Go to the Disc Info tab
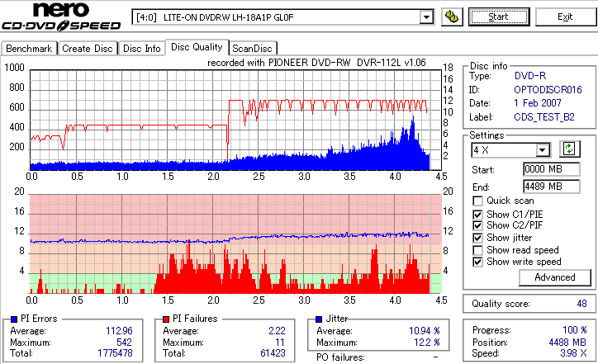Viewport: 598px width, 364px height. coord(141,49)
